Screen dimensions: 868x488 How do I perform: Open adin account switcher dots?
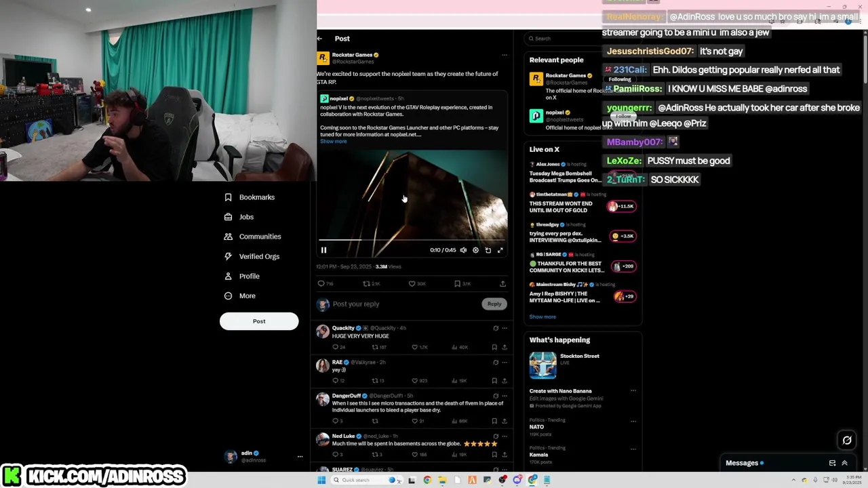coord(300,456)
